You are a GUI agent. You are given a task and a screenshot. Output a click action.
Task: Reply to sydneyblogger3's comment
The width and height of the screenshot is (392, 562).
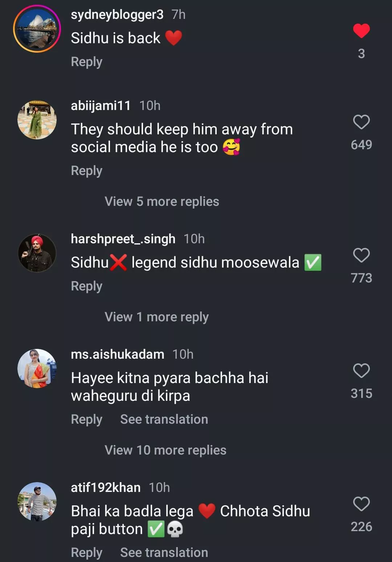pyautogui.click(x=86, y=62)
